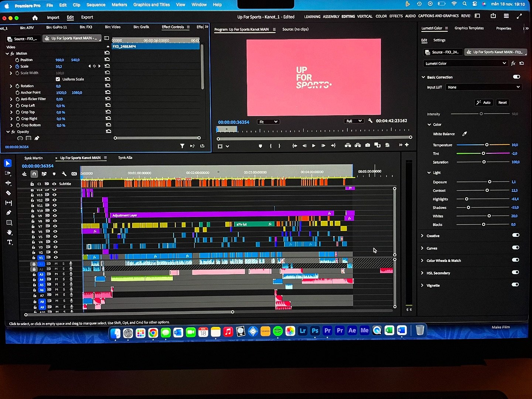This screenshot has width=532, height=399.
Task: Toggle Curves section switch
Action: [515, 248]
